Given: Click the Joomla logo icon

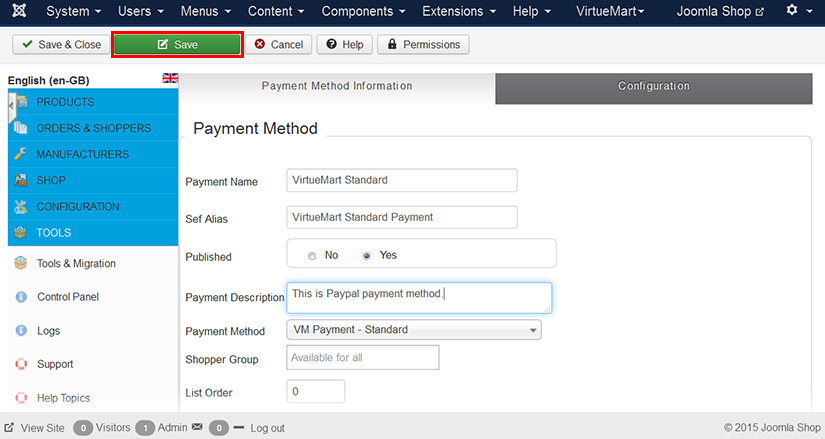Looking at the screenshot, I should pyautogui.click(x=16, y=11).
